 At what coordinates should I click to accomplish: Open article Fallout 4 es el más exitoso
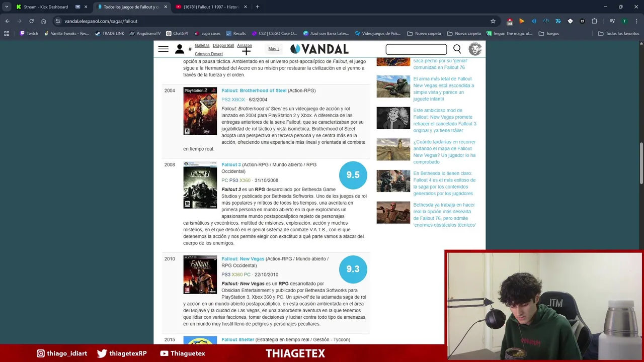point(444,183)
